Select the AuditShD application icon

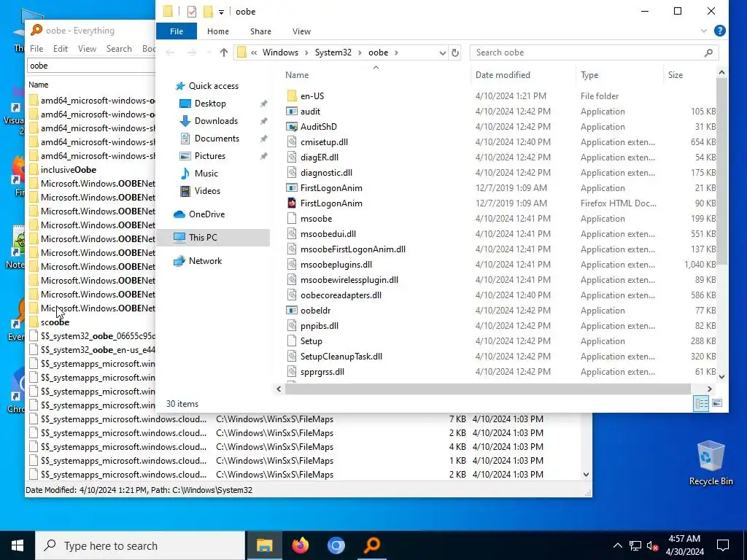(292, 127)
